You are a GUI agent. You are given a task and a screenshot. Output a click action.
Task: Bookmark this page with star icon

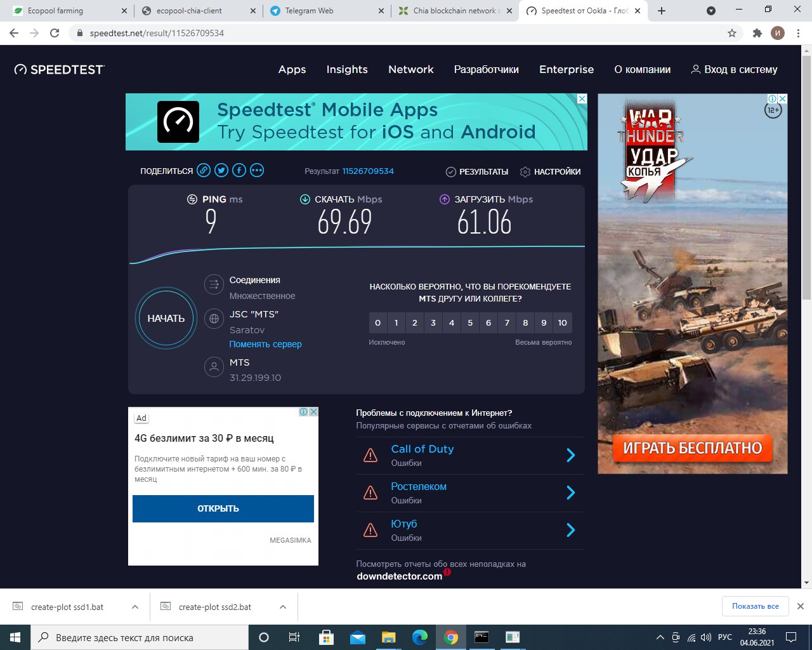[732, 33]
